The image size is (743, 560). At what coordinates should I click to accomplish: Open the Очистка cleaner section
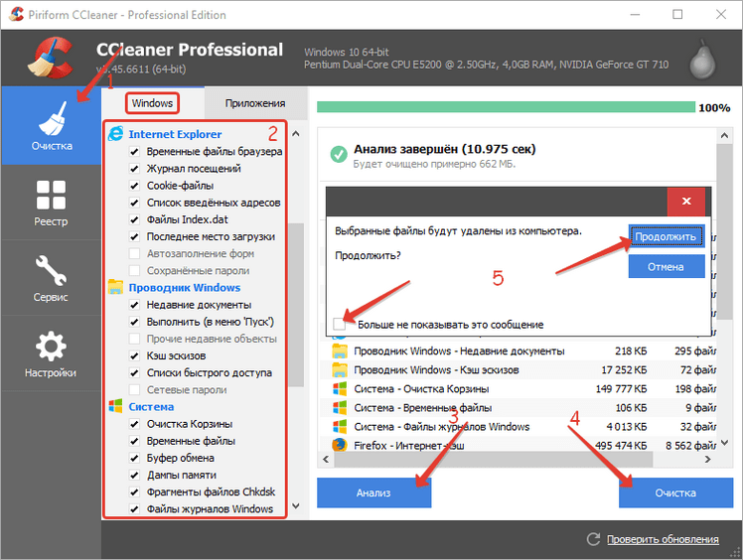52,125
